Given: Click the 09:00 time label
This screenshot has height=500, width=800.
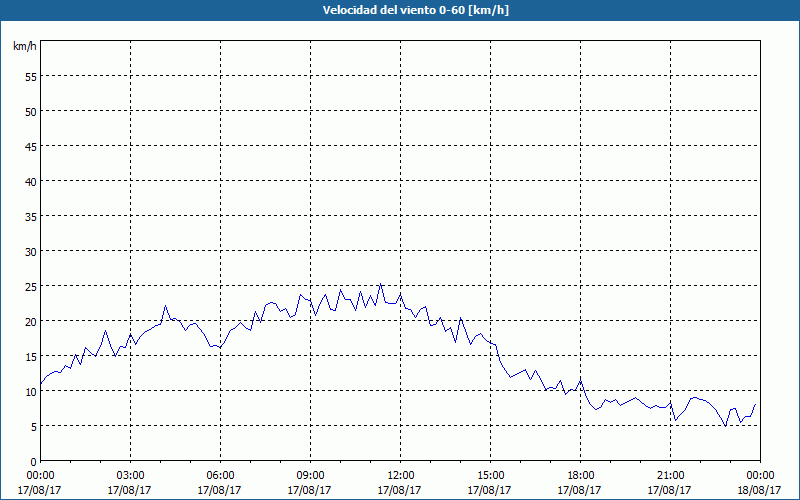Looking at the screenshot, I should point(310,476).
